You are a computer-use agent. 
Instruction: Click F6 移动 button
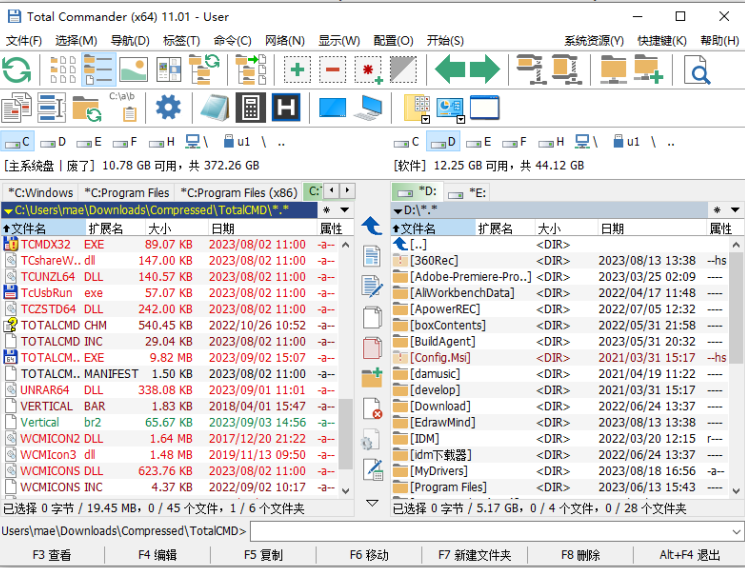pyautogui.click(x=369, y=555)
